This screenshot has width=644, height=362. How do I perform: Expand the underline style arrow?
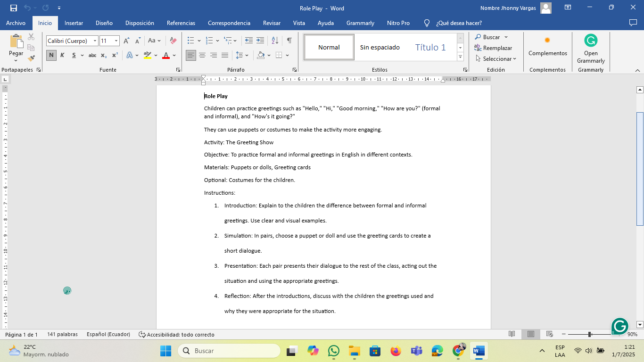(x=82, y=56)
